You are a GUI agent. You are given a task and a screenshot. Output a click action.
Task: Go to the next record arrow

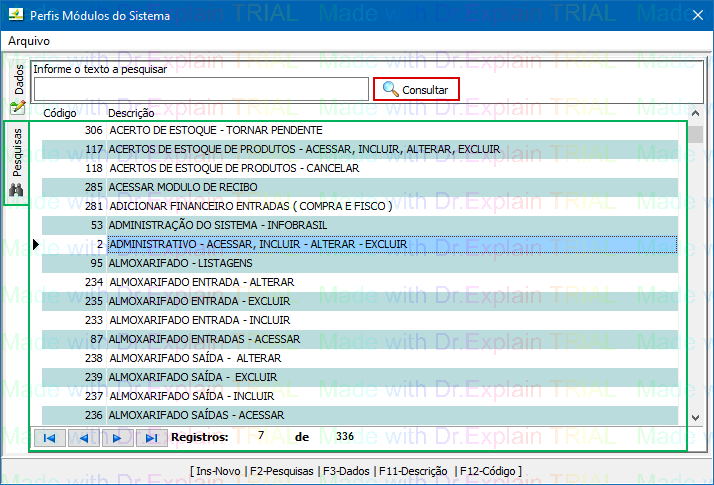tap(117, 438)
